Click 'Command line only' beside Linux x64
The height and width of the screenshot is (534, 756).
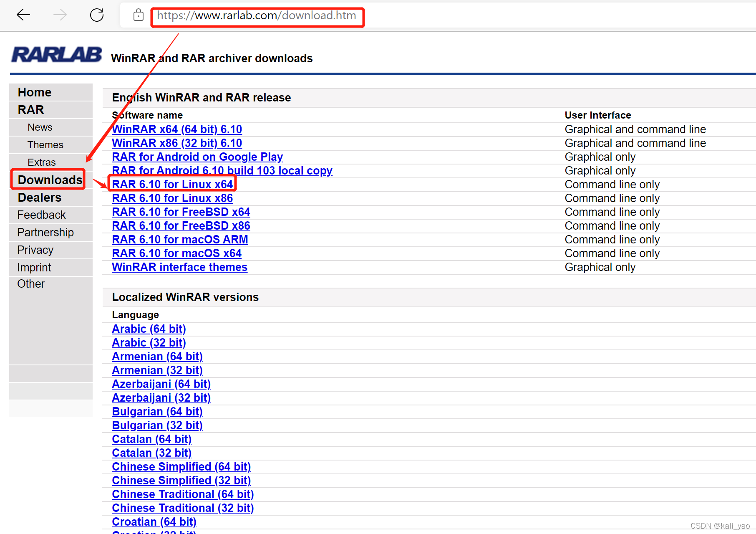612,185
